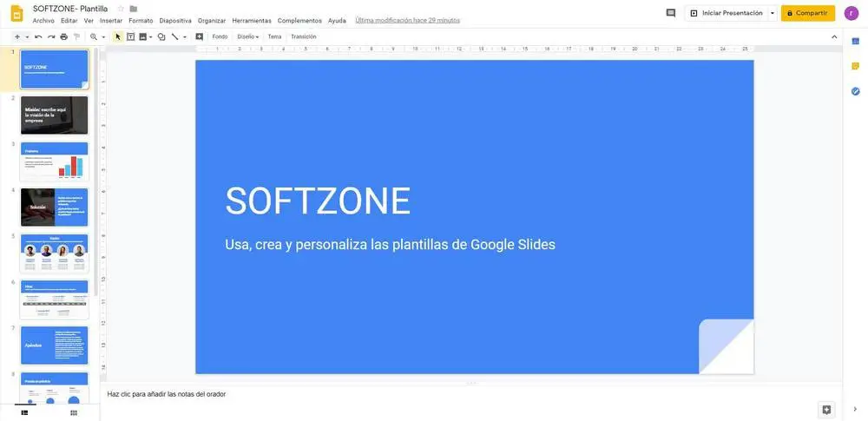The height and width of the screenshot is (421, 868).
Task: Click the Tema button
Action: (274, 36)
